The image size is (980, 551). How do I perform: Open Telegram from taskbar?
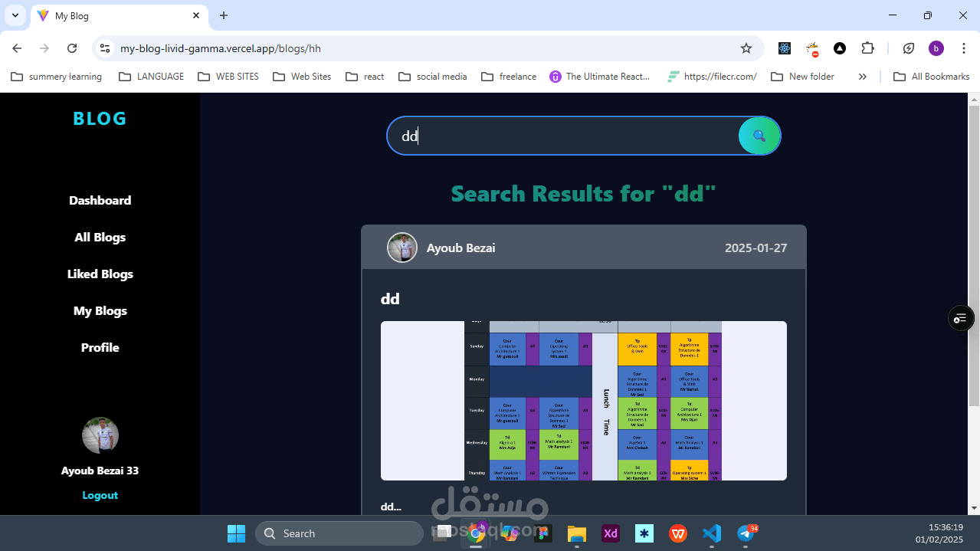746,533
